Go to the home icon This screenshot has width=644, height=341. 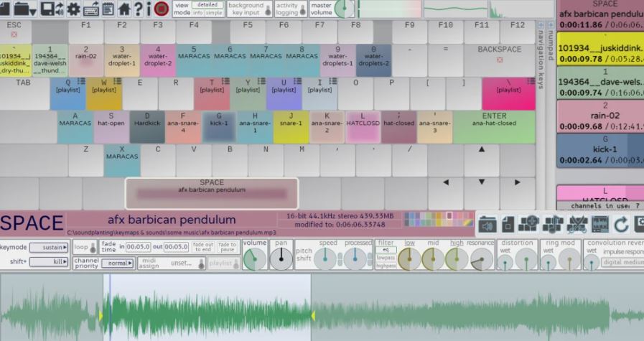click(x=124, y=9)
